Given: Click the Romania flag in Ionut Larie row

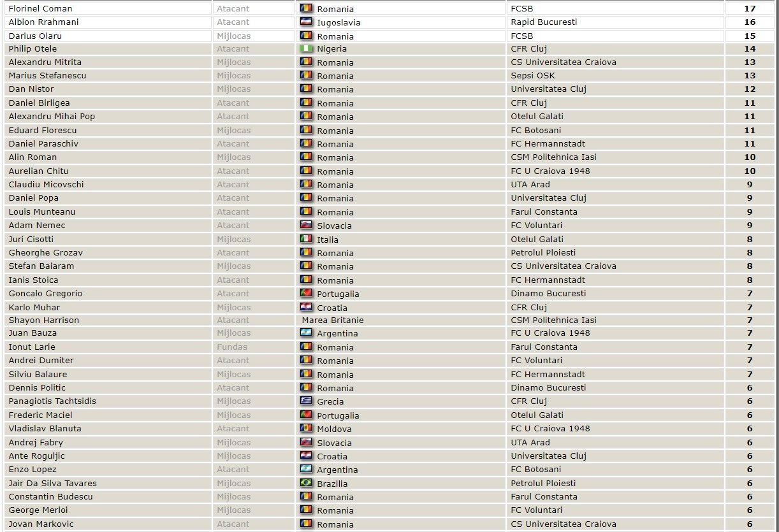Looking at the screenshot, I should coord(307,347).
